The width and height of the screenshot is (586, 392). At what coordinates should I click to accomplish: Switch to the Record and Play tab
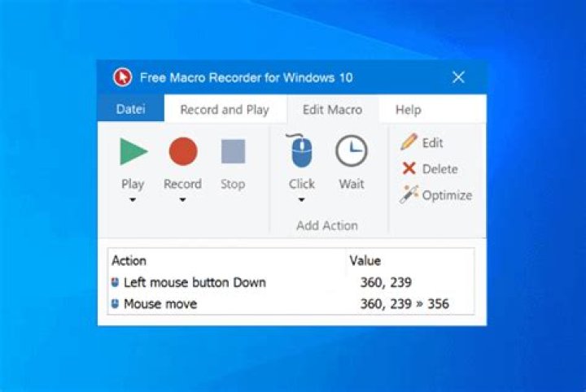[x=225, y=110]
